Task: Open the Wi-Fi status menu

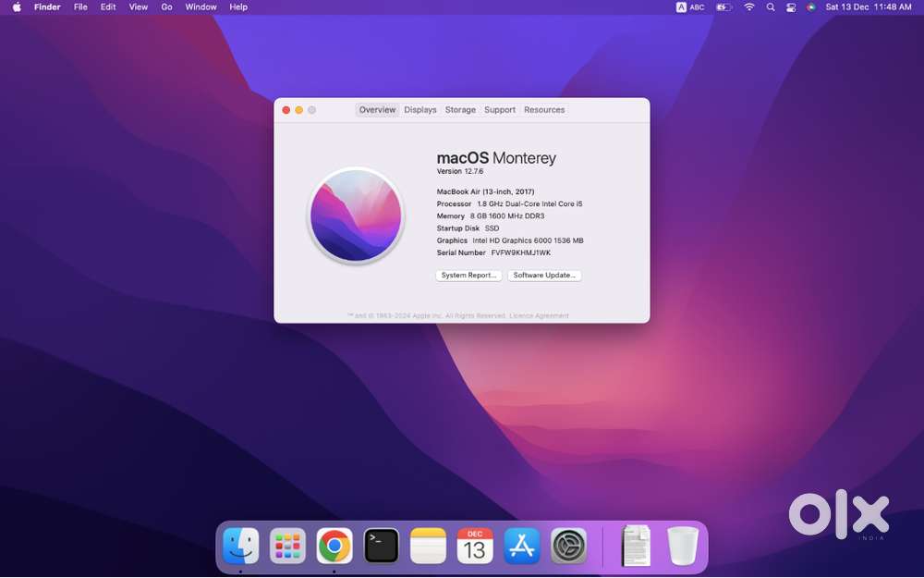Action: (748, 6)
